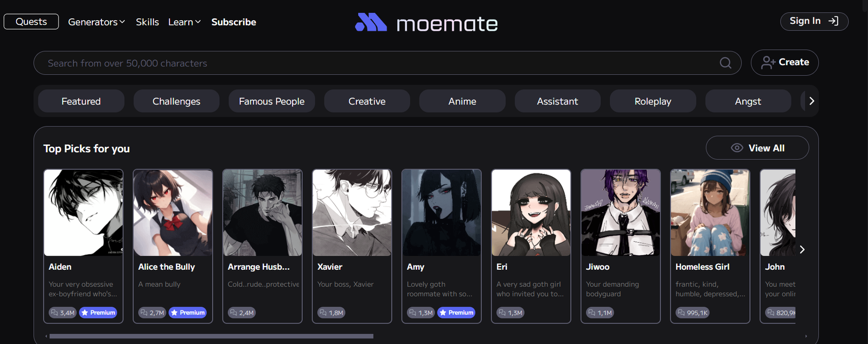
Task: Click the horizontal scrollbar under Top Picks
Action: pos(212,336)
